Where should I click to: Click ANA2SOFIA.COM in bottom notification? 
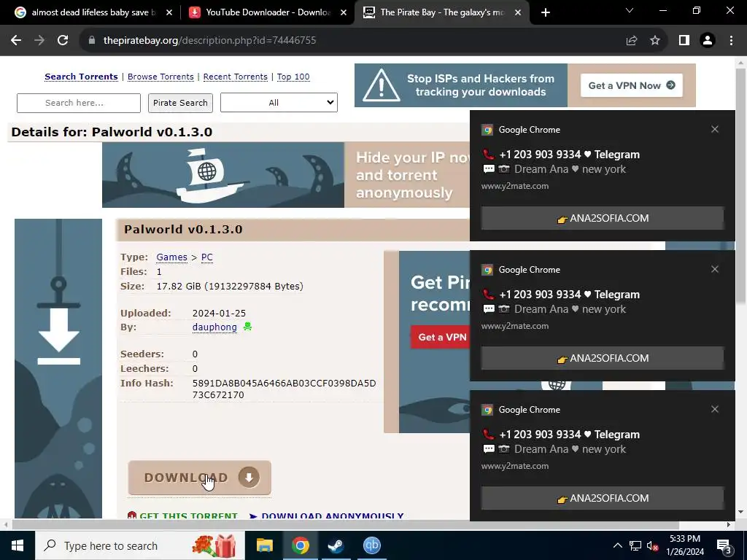point(603,498)
